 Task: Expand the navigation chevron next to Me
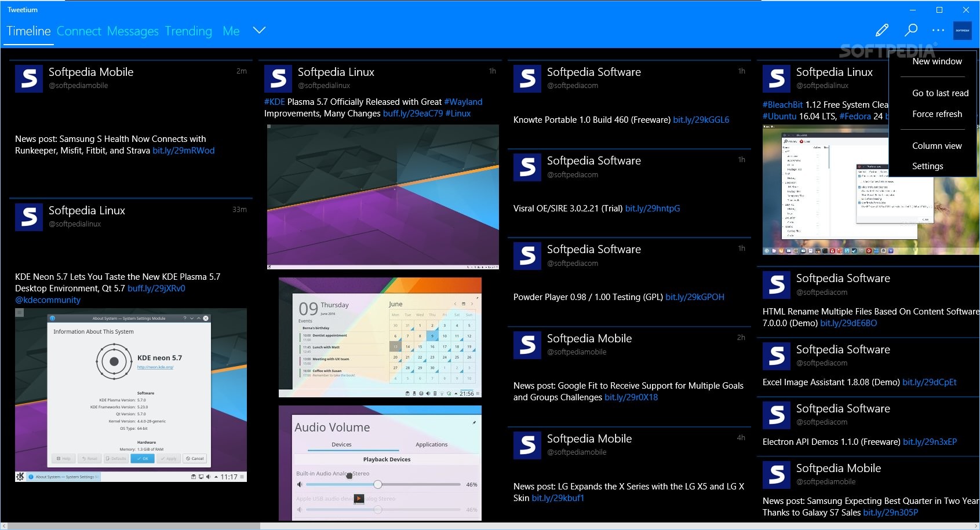(259, 31)
